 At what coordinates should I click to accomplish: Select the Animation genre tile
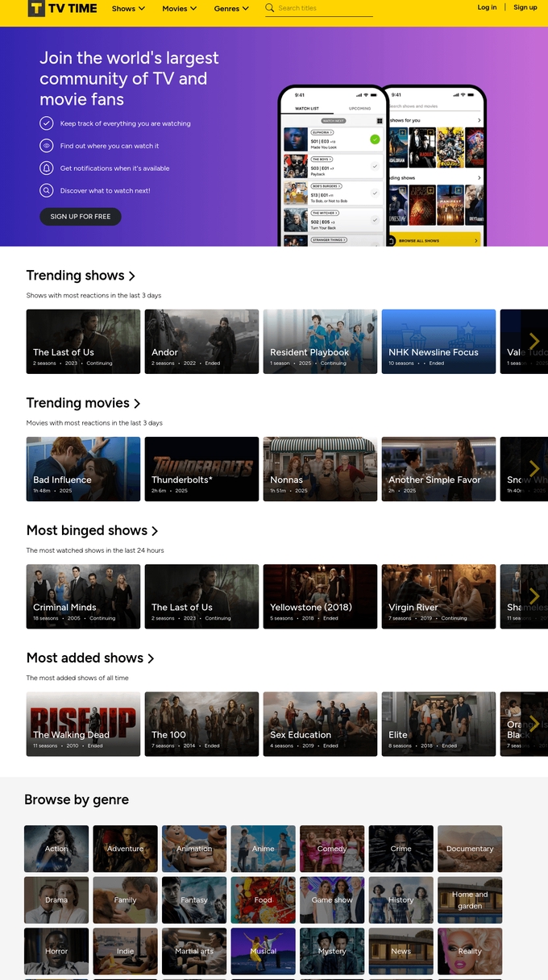(x=194, y=849)
